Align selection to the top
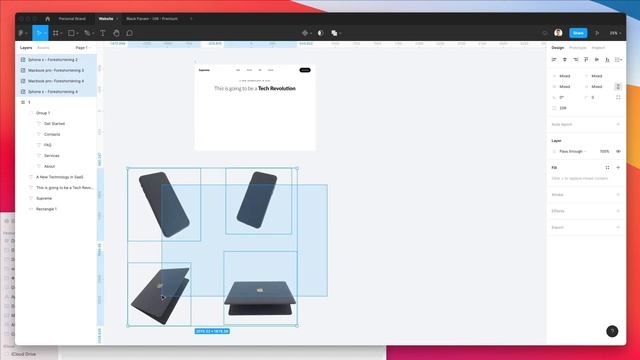 [x=586, y=60]
